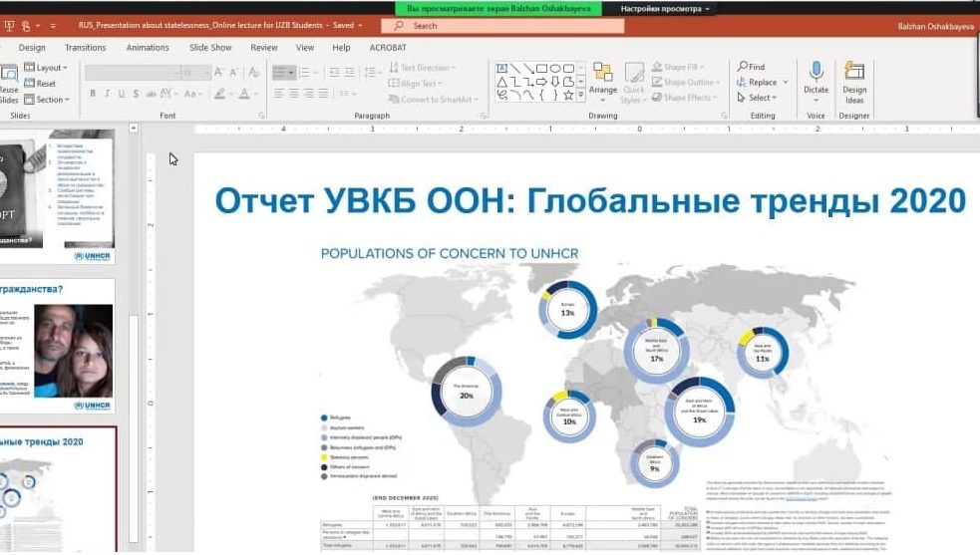Toggle right text alignment

click(x=309, y=93)
